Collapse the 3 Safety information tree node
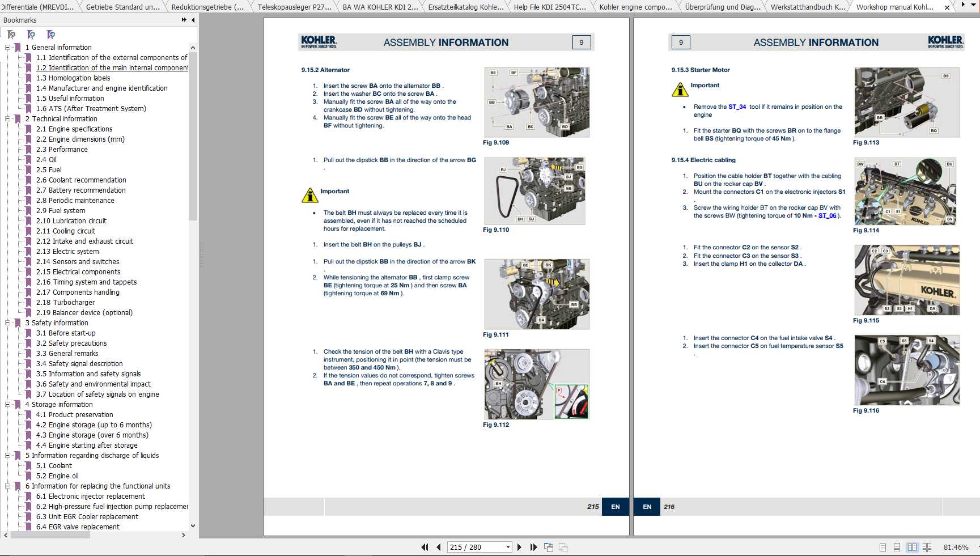Viewport: 980px width, 556px height. [x=8, y=323]
